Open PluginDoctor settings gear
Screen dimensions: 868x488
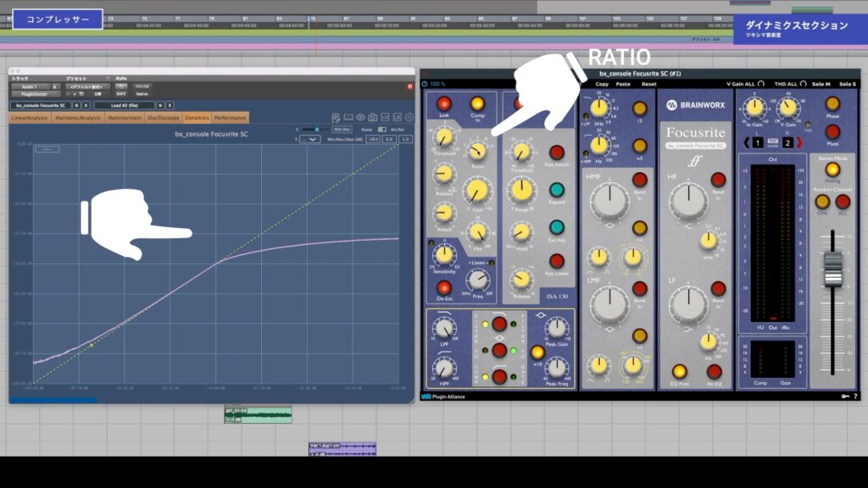pyautogui.click(x=409, y=117)
